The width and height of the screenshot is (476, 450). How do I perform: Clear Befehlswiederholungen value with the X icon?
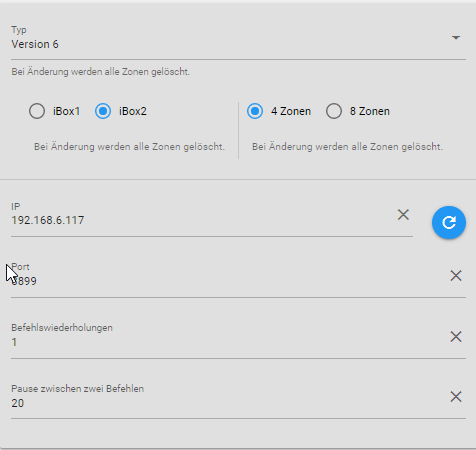pos(456,337)
